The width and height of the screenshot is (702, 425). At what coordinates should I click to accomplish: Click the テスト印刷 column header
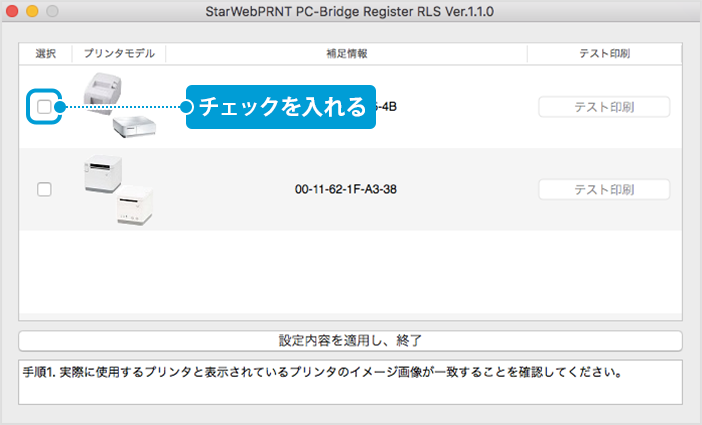(604, 54)
